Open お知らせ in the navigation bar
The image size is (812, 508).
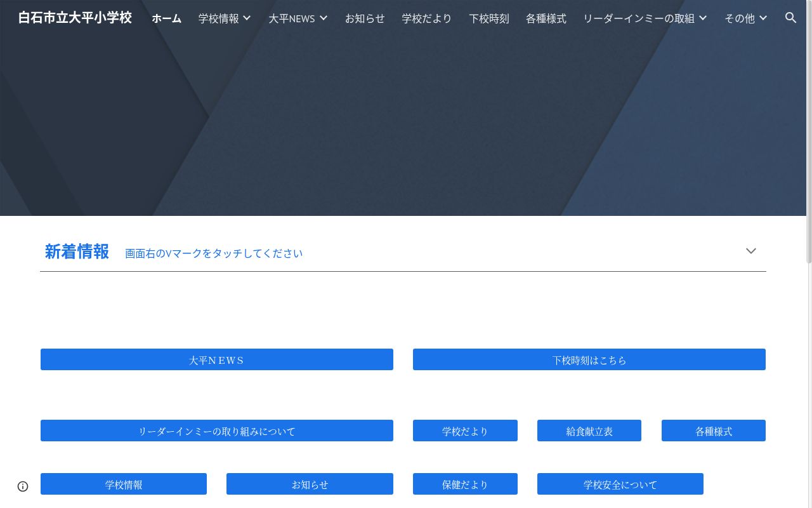click(x=365, y=18)
